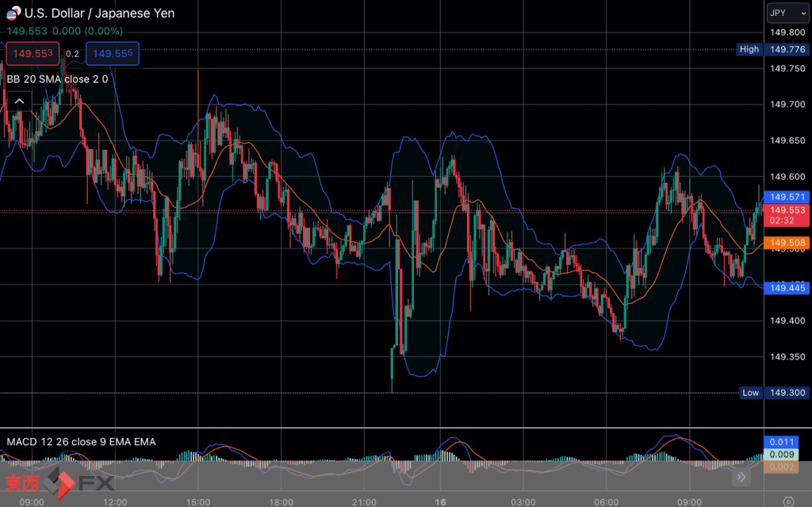Click the Low 149.300 price label

tap(775, 393)
